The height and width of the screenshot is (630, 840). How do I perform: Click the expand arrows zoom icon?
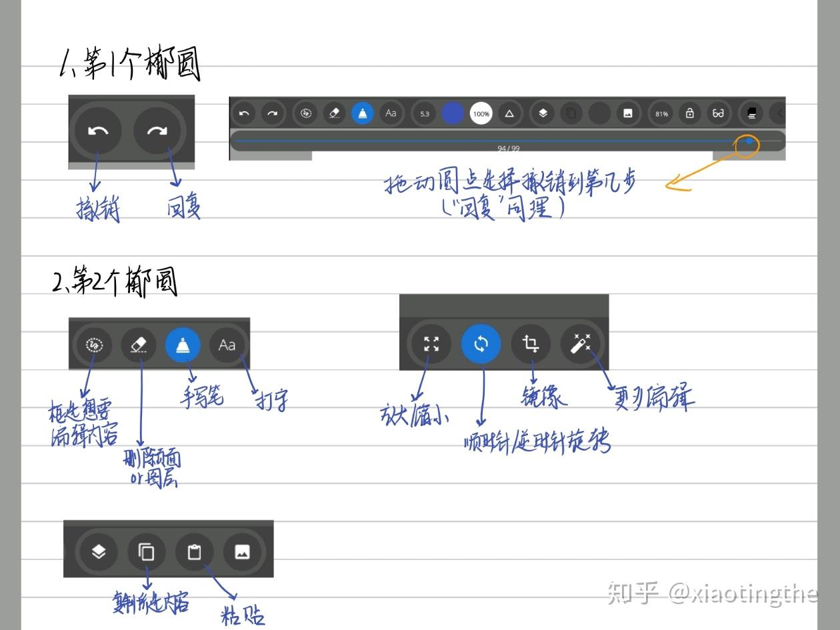[x=431, y=344]
